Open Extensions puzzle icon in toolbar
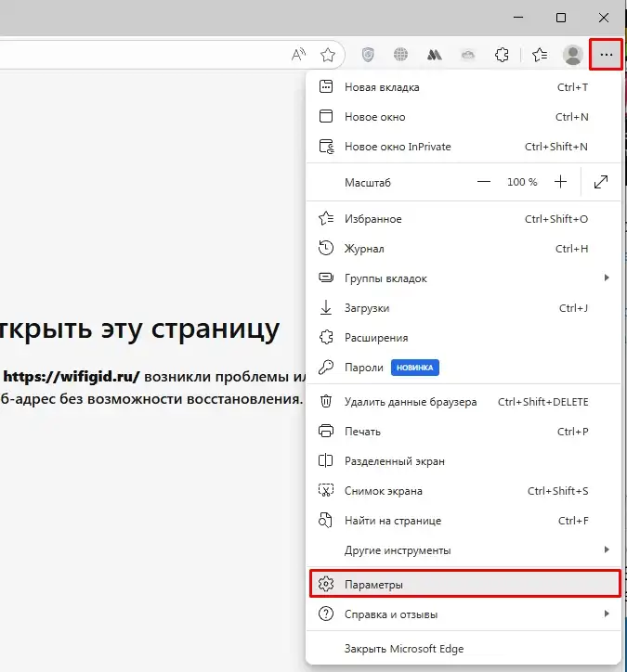 pos(502,55)
